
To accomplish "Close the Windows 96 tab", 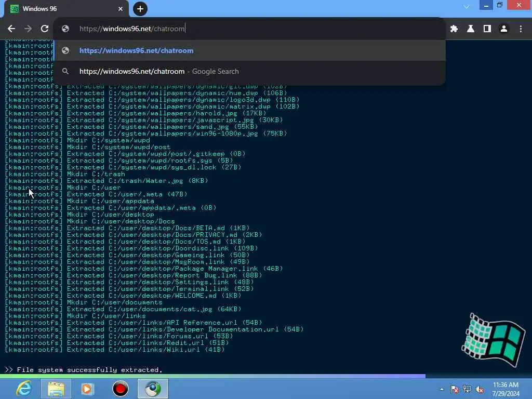I will 121,9.
